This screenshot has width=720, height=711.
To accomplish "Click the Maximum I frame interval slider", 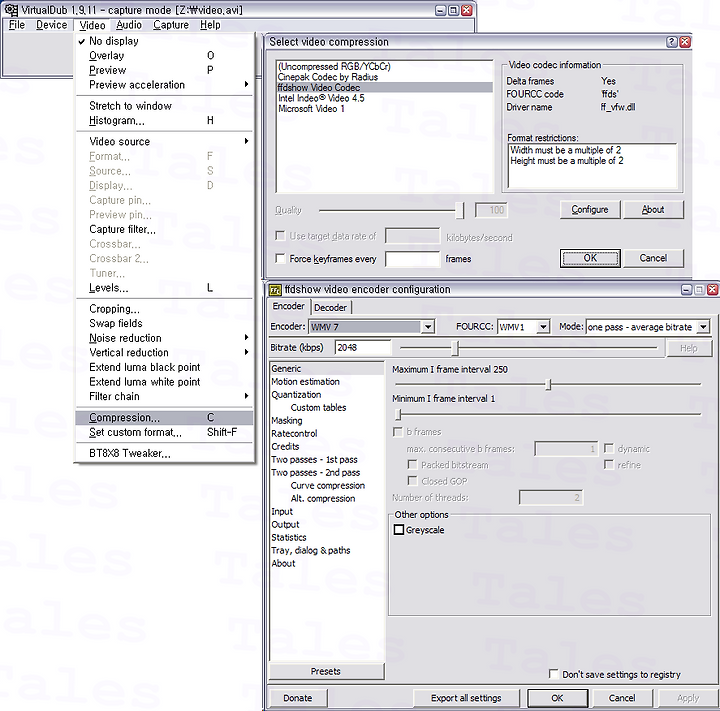I will pos(548,384).
